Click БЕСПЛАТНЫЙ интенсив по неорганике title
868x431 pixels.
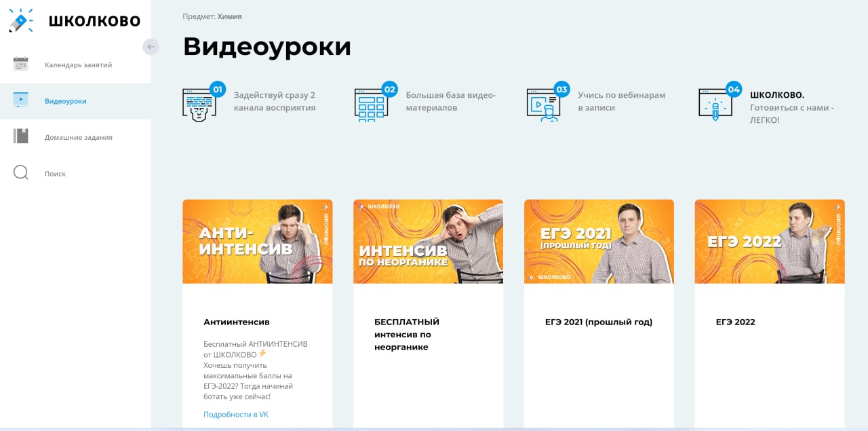click(x=407, y=335)
